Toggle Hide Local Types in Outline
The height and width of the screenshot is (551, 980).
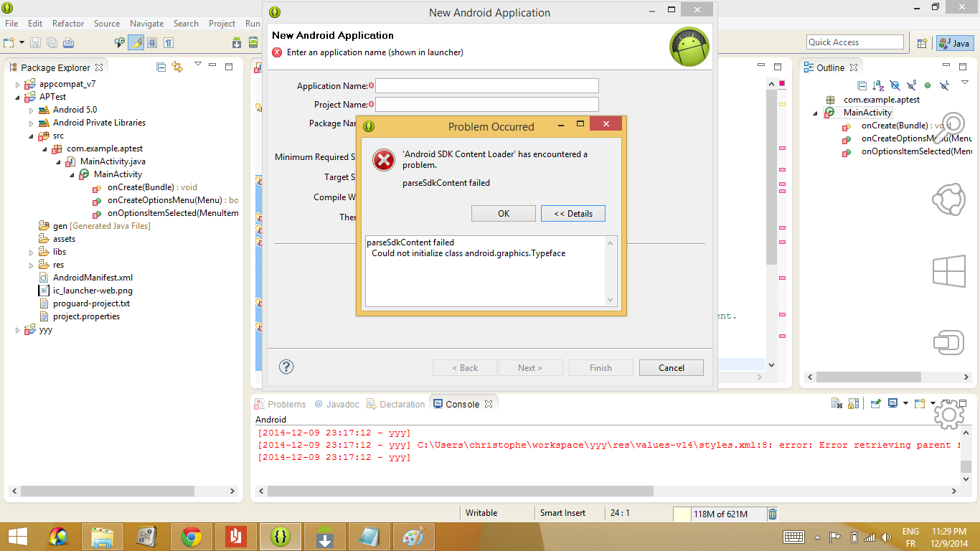coord(944,85)
